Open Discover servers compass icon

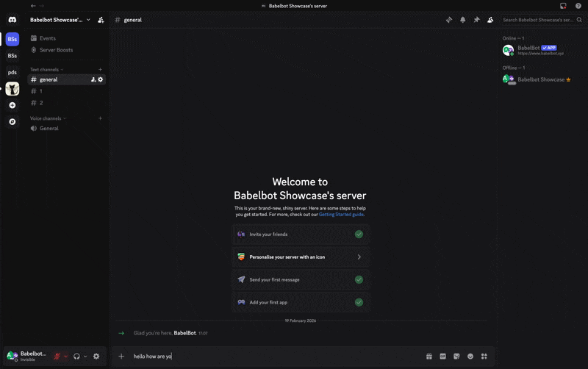pyautogui.click(x=12, y=122)
